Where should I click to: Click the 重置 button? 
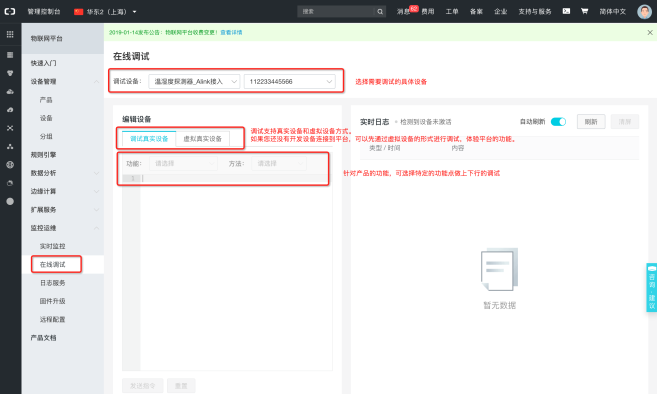181,386
